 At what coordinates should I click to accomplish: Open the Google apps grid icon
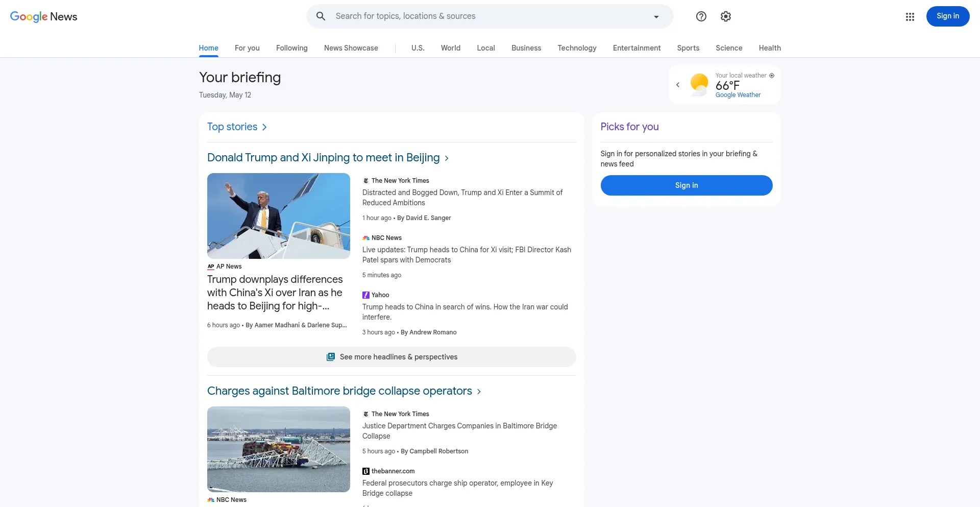point(910,17)
